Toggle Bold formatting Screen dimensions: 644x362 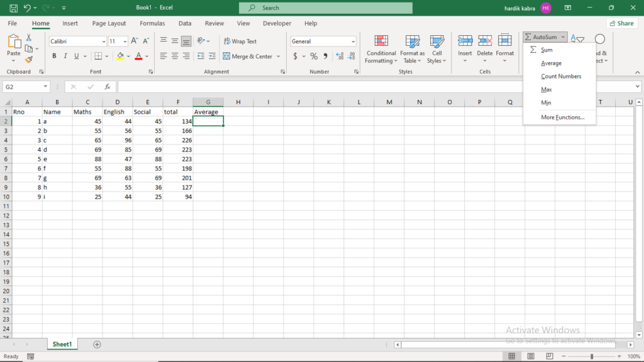tap(54, 56)
